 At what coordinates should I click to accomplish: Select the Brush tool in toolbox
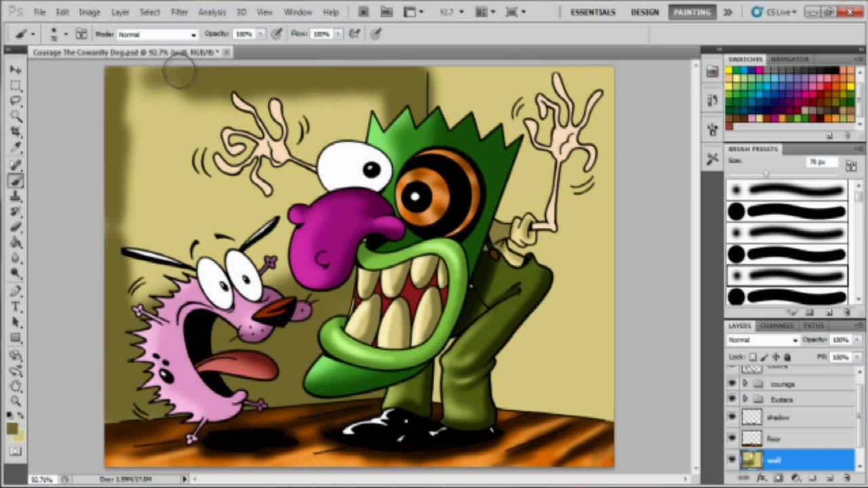pos(16,180)
